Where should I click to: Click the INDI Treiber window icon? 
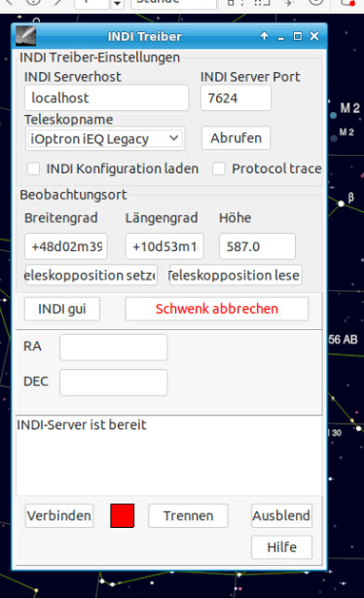point(25,36)
